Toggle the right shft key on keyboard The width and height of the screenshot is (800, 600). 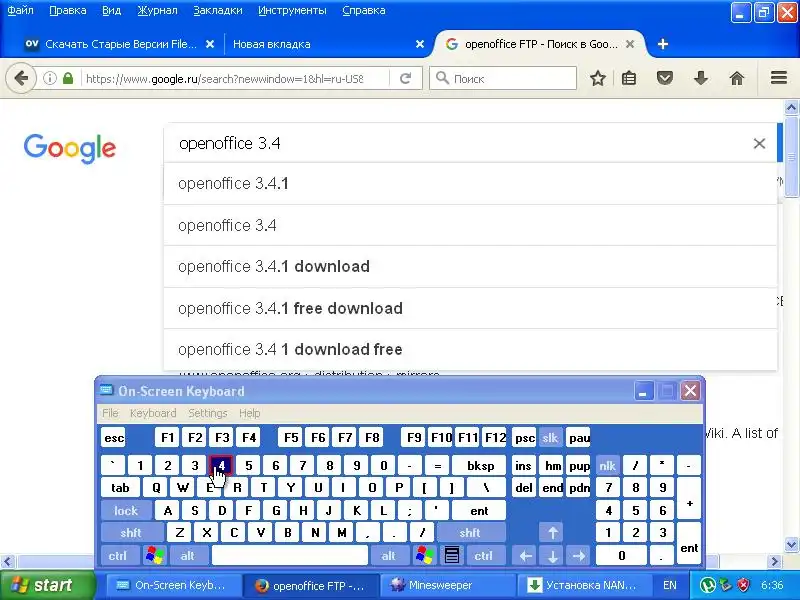coord(470,533)
